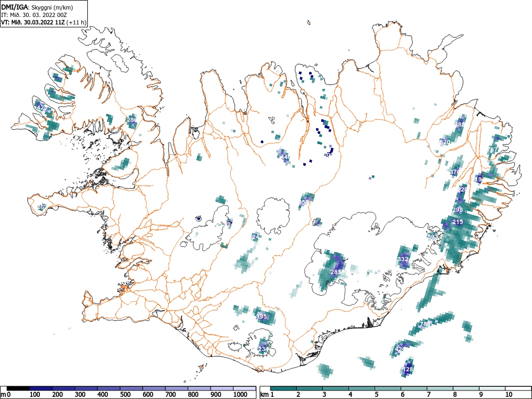532x399 pixels.
Task: Click the map value label "262" on the peninsula
Action: click(41, 206)
